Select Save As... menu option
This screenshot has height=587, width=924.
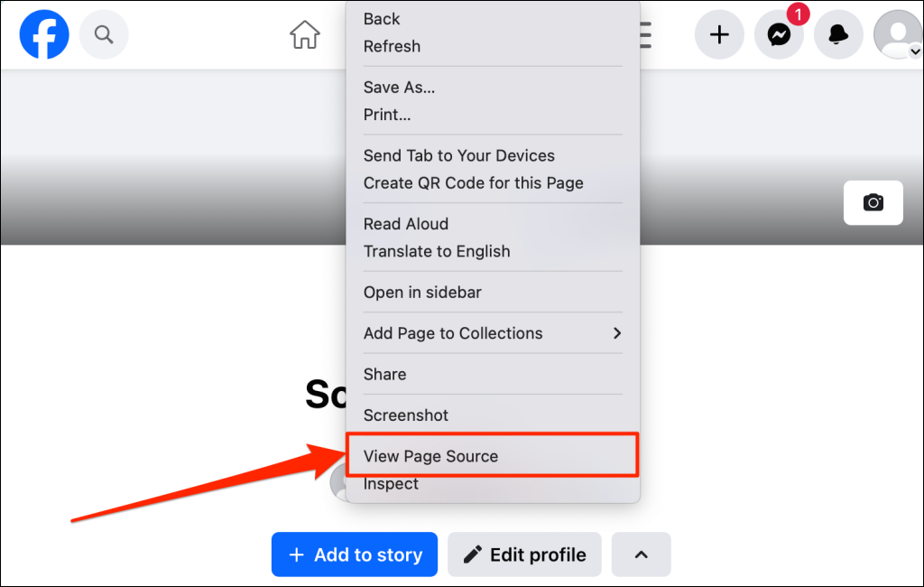[399, 88]
